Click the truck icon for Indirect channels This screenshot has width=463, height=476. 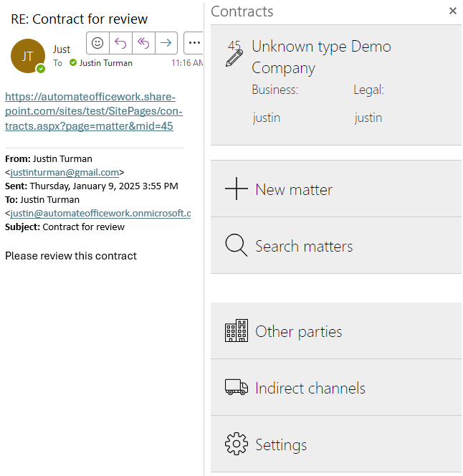pyautogui.click(x=236, y=388)
